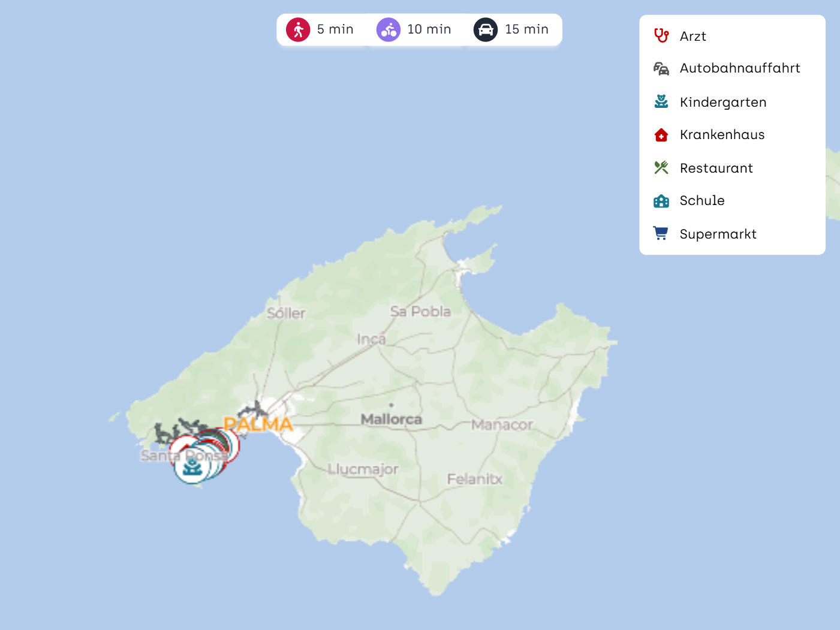Click the Restaurant fork and knife icon
The image size is (840, 630).
[x=661, y=168]
